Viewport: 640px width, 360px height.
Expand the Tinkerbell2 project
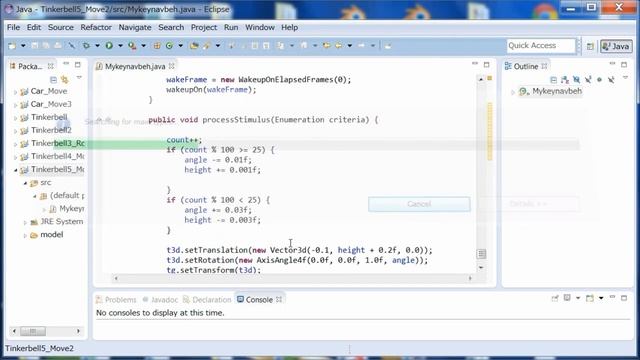click(16, 131)
